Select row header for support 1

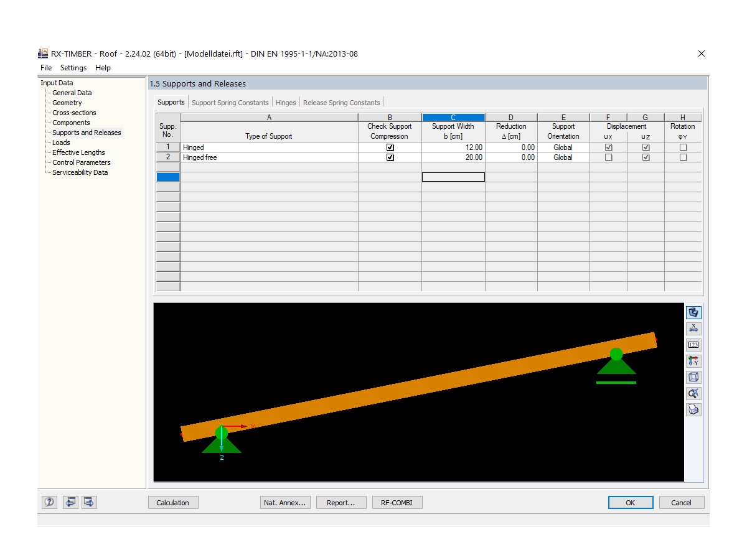[x=168, y=147]
